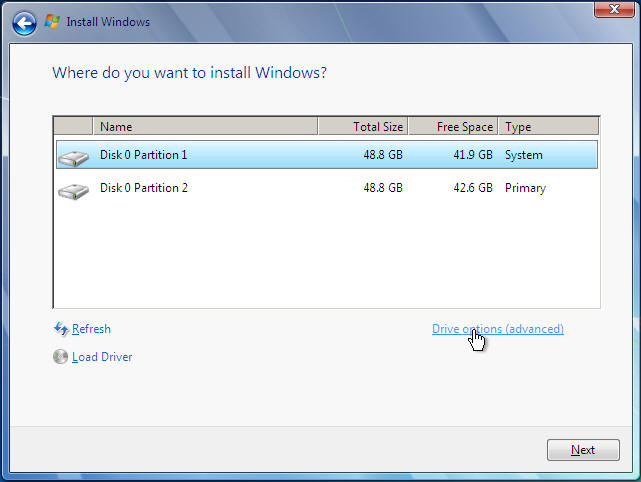Screen dimensions: 641x482
Task: Click the Refresh text link
Action: 91,329
